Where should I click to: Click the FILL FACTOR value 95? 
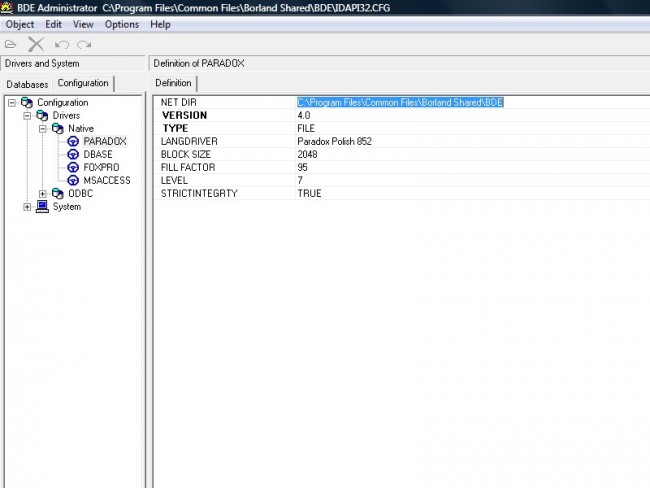tap(302, 168)
